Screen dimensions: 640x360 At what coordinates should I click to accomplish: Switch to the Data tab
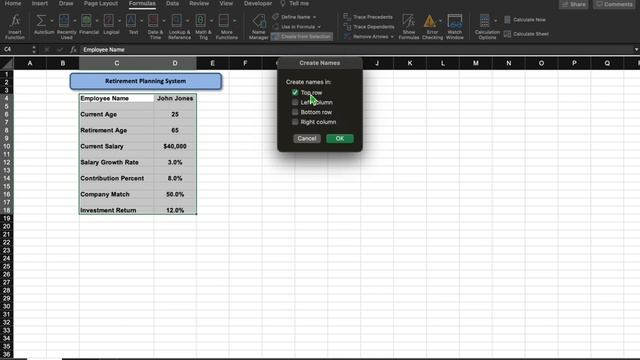pyautogui.click(x=172, y=3)
